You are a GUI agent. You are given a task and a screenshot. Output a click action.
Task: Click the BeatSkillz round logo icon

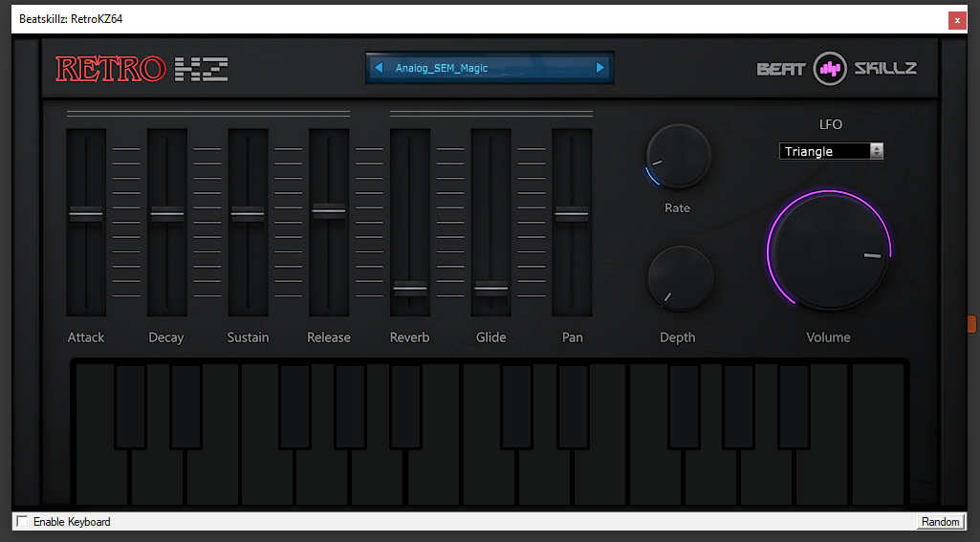[829, 68]
